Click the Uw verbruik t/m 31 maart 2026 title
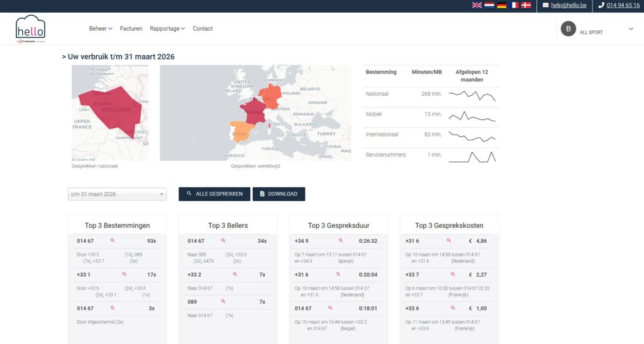This screenshot has width=644, height=344. (118, 57)
